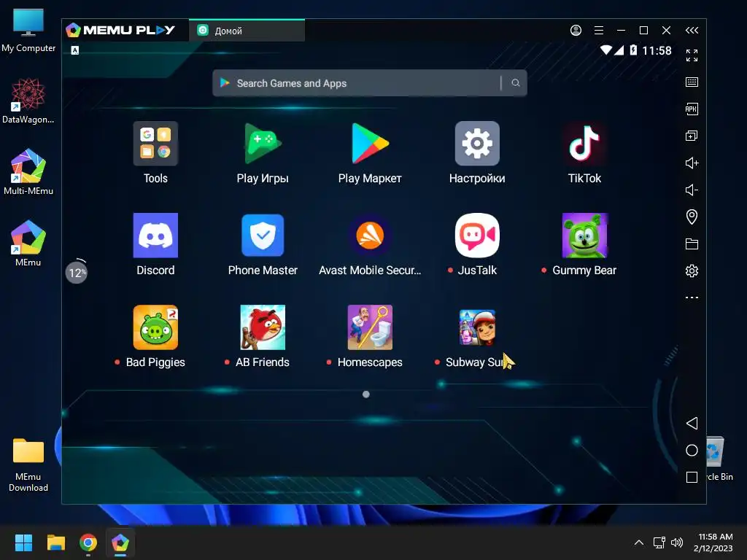
Task: Click the 12% floating performance indicator
Action: pos(76,273)
